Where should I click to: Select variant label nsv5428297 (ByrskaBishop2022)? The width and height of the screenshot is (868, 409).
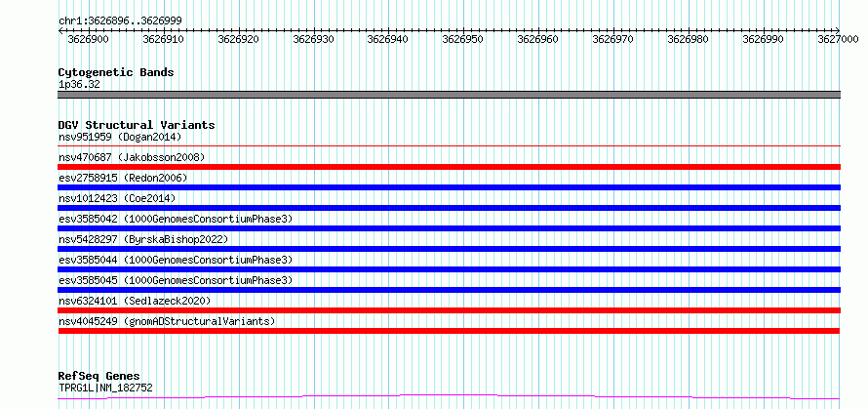click(143, 239)
